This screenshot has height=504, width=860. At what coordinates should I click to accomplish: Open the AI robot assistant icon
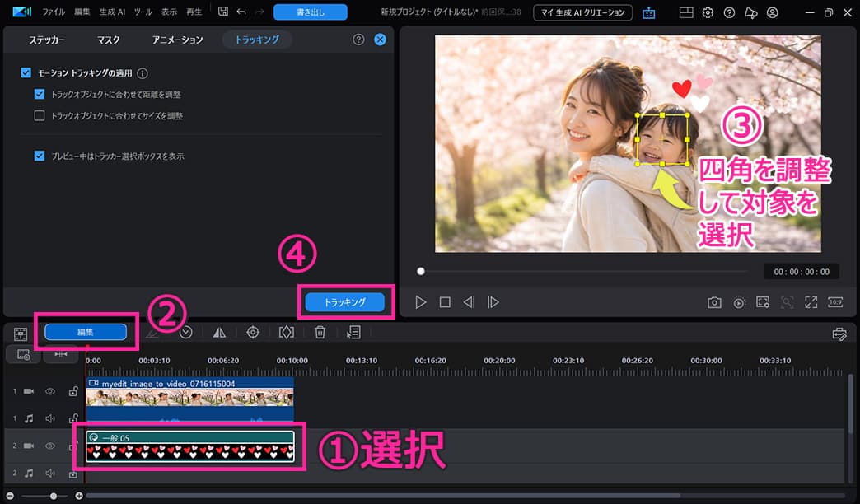coord(649,12)
